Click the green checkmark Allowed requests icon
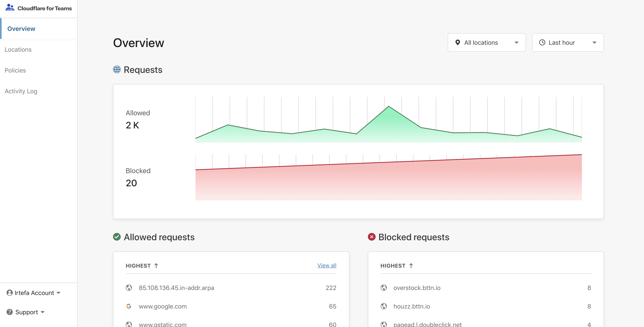This screenshot has height=327, width=644. pos(117,237)
